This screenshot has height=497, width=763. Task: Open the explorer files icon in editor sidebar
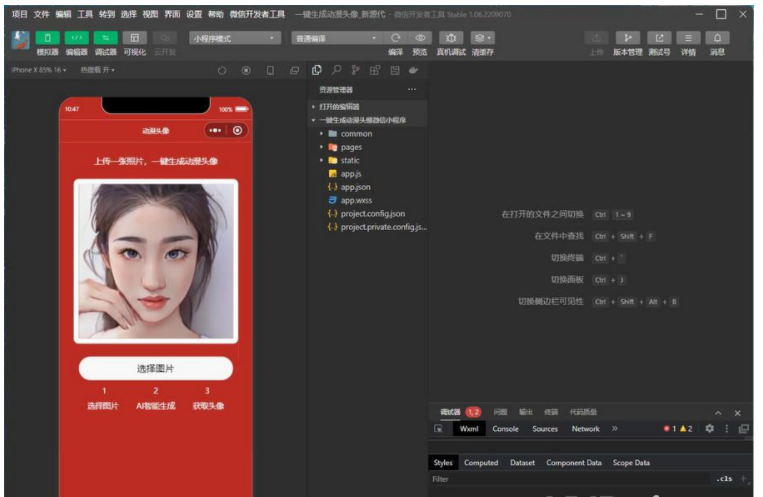[317, 70]
